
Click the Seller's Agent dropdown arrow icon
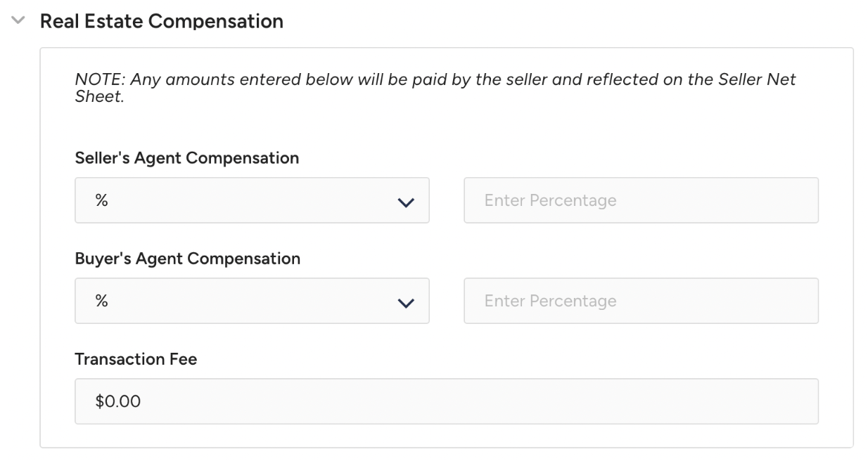click(x=405, y=202)
